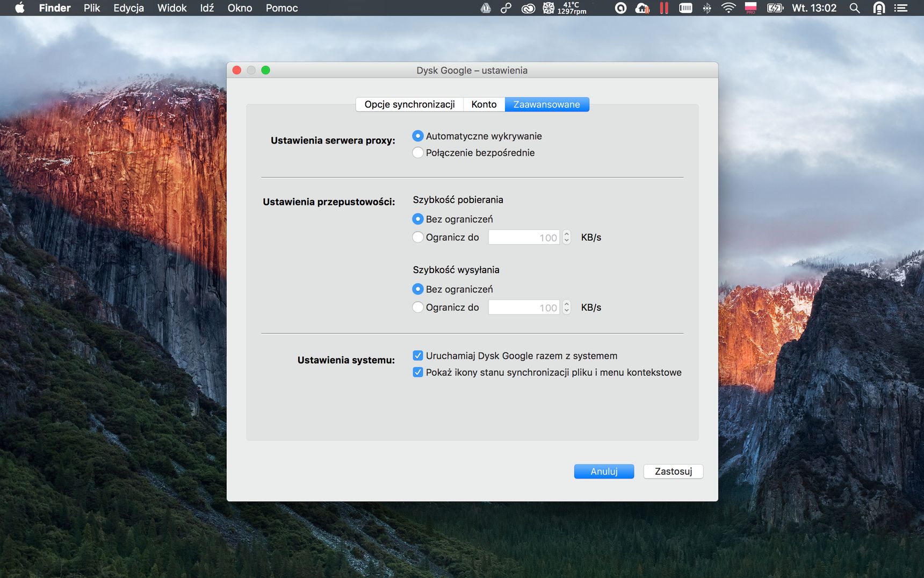The height and width of the screenshot is (578, 924).
Task: Close the Dysk Google settings window
Action: coord(237,70)
